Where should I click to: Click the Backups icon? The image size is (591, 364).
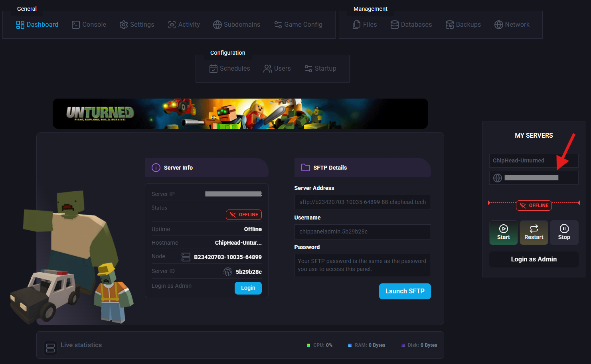pyautogui.click(x=450, y=25)
